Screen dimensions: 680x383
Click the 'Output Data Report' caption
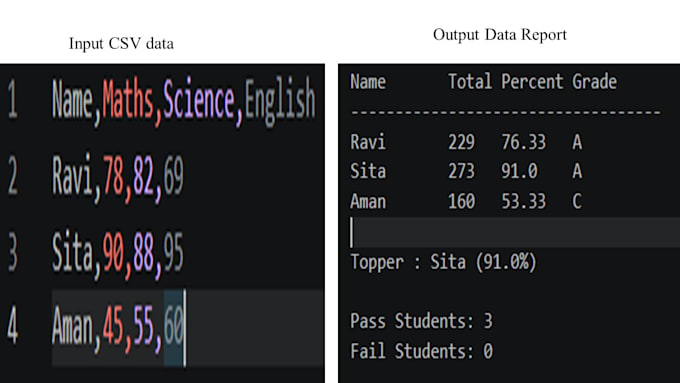[500, 34]
